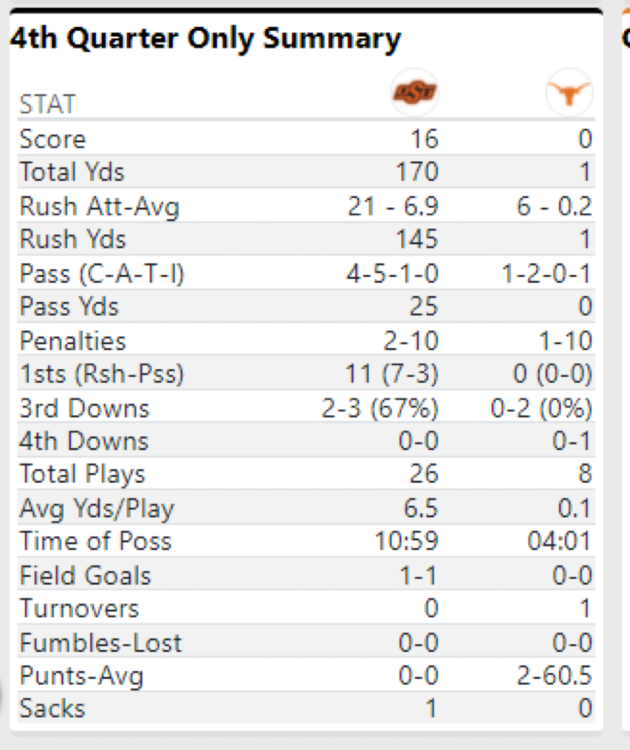Click the 2-60.5 punts average cell
Viewport: 630px width, 750px height.
[551, 676]
